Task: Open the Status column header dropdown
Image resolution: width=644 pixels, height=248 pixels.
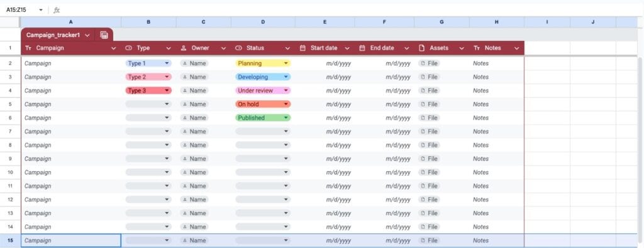Action: [x=287, y=48]
